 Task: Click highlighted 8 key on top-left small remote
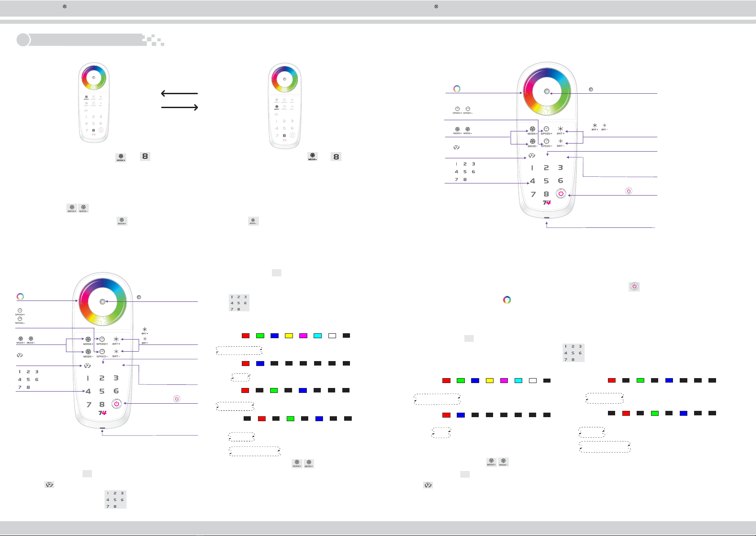coord(93,130)
